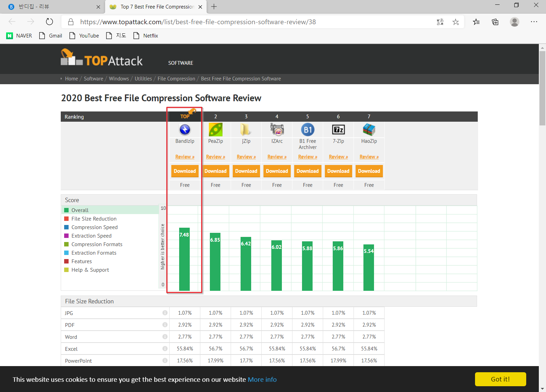Image resolution: width=546 pixels, height=392 pixels.
Task: Open the Utilities breadcrumb link
Action: coord(143,79)
